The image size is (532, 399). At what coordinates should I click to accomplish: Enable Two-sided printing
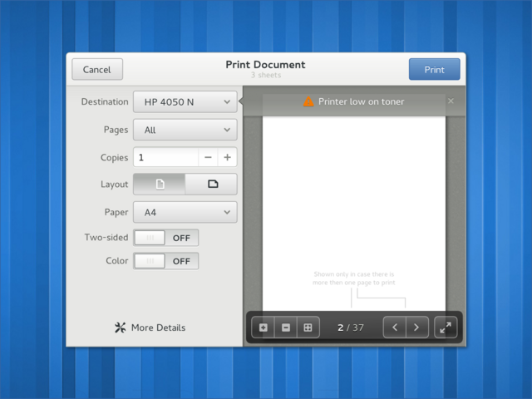[x=166, y=238]
